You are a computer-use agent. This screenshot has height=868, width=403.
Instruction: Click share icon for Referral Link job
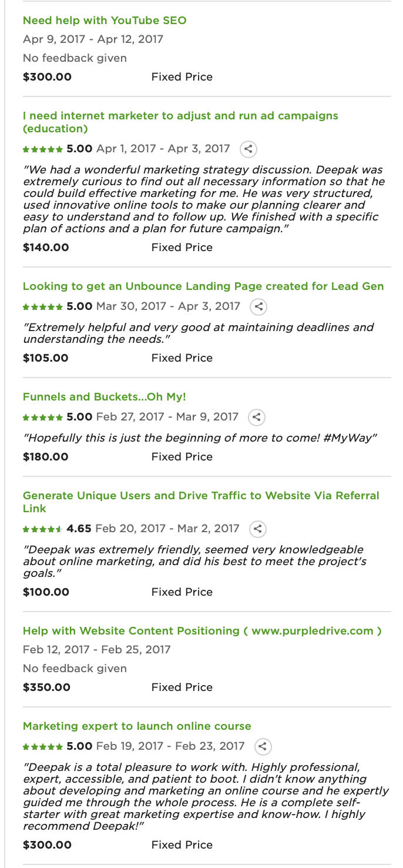(x=257, y=529)
